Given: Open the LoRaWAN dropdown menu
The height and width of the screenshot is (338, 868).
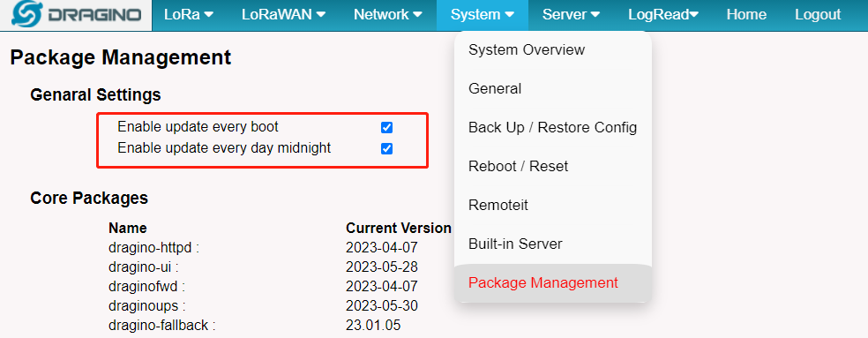Looking at the screenshot, I should click(283, 15).
